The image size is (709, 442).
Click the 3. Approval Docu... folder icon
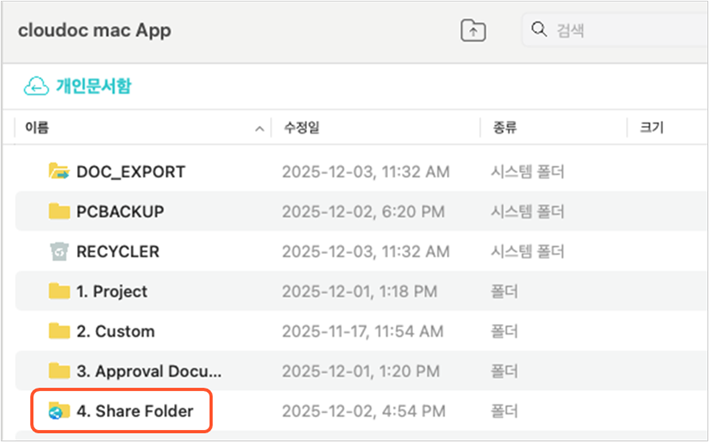pos(59,371)
